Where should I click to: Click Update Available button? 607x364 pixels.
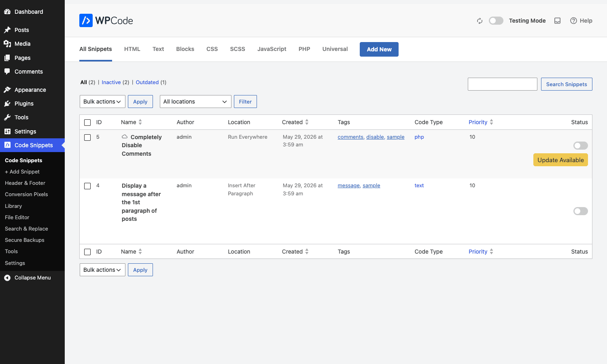560,160
